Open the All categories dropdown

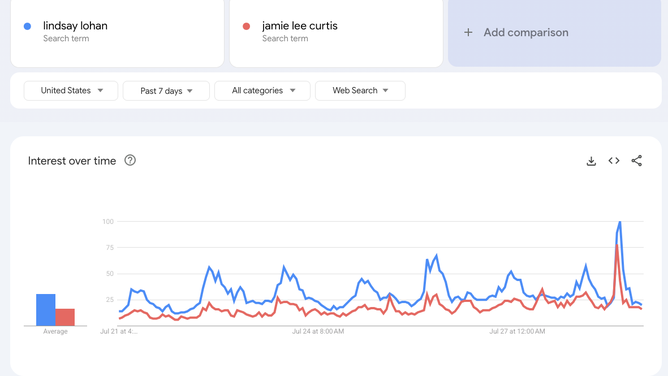(262, 91)
